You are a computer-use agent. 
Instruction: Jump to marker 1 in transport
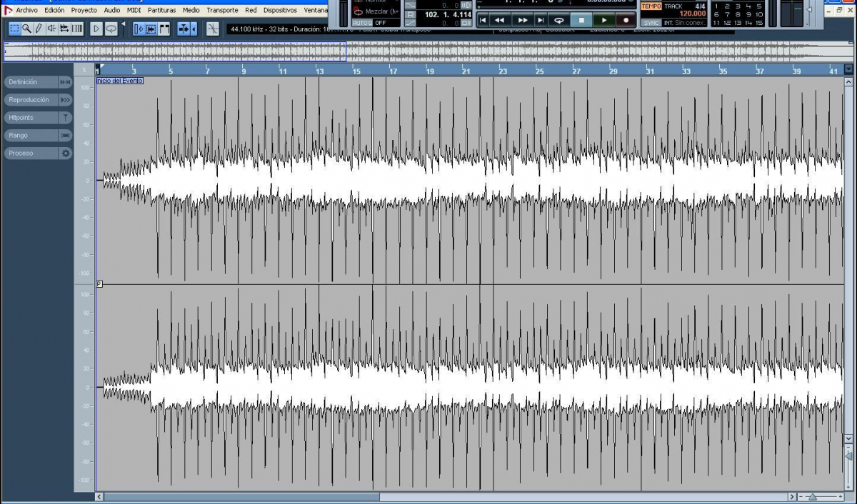click(716, 6)
